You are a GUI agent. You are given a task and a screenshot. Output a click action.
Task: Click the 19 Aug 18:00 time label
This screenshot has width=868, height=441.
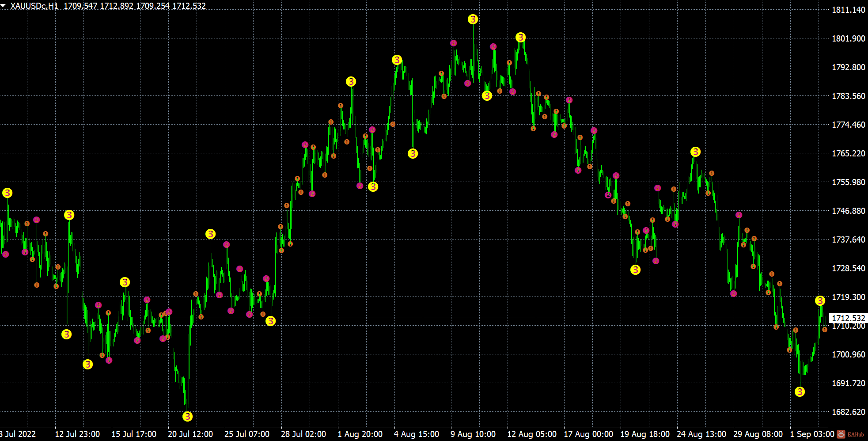click(x=645, y=434)
